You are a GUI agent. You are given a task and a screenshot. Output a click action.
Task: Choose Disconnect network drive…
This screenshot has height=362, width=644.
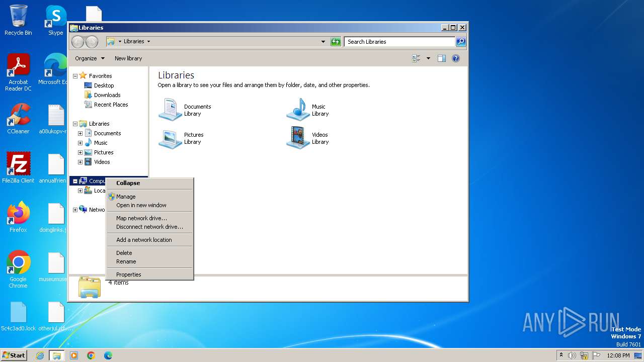(x=150, y=227)
